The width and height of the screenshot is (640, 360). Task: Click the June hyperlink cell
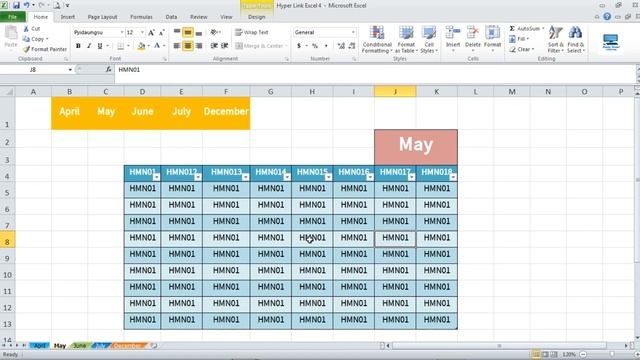(x=142, y=113)
